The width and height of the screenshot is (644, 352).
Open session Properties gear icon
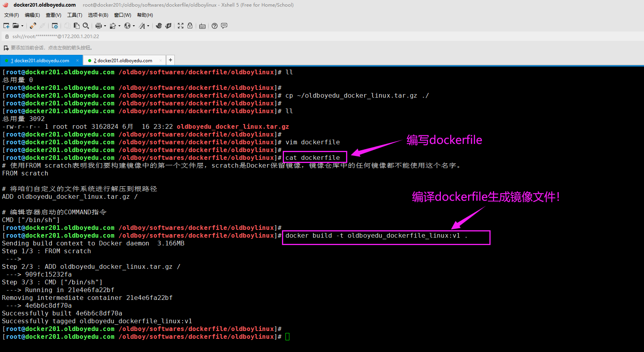pyautogui.click(x=55, y=26)
